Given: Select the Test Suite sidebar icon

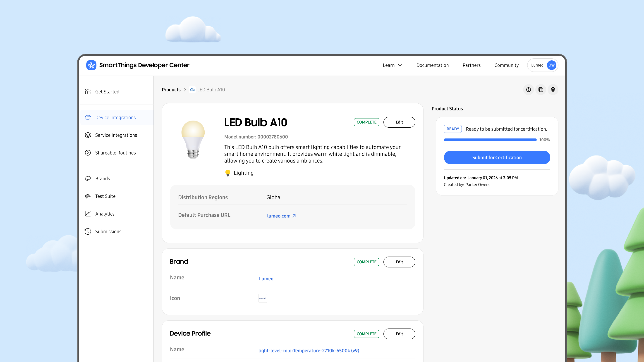Looking at the screenshot, I should point(88,196).
